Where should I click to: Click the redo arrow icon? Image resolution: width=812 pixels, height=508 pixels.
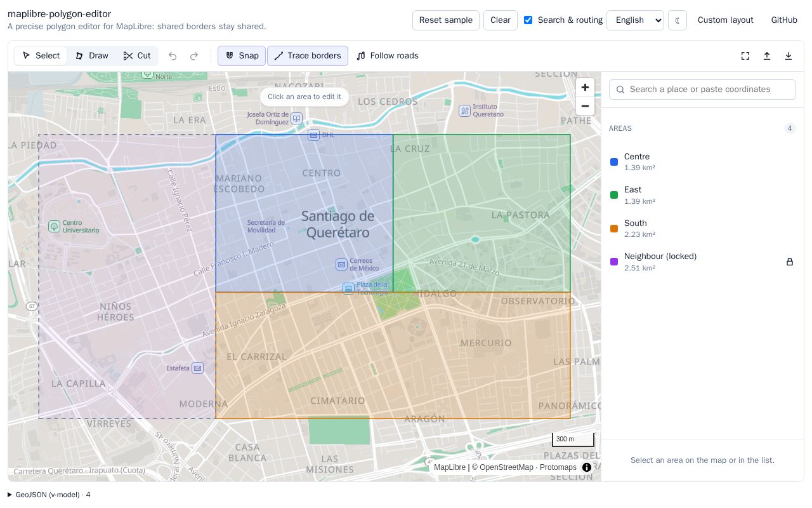pos(194,56)
